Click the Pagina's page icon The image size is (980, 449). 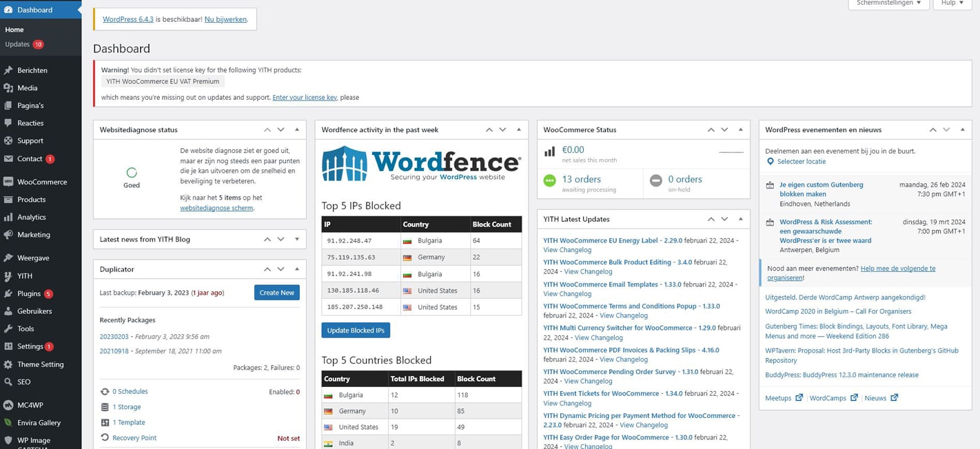coord(8,105)
